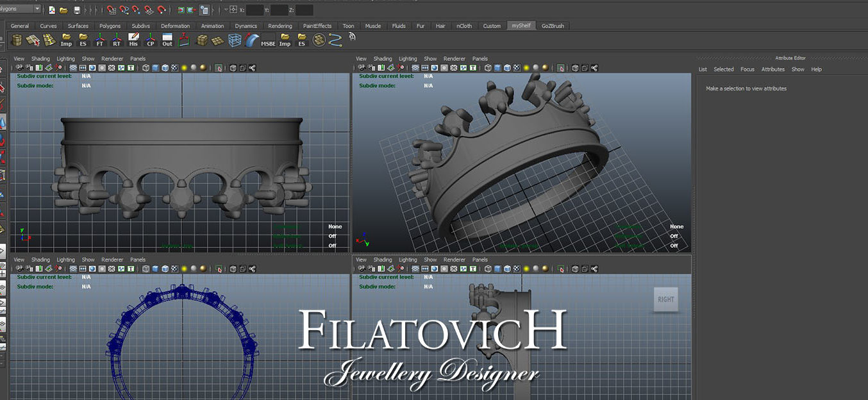Enable Snap to Points magnet icon
The width and height of the screenshot is (868, 400).
(136, 10)
